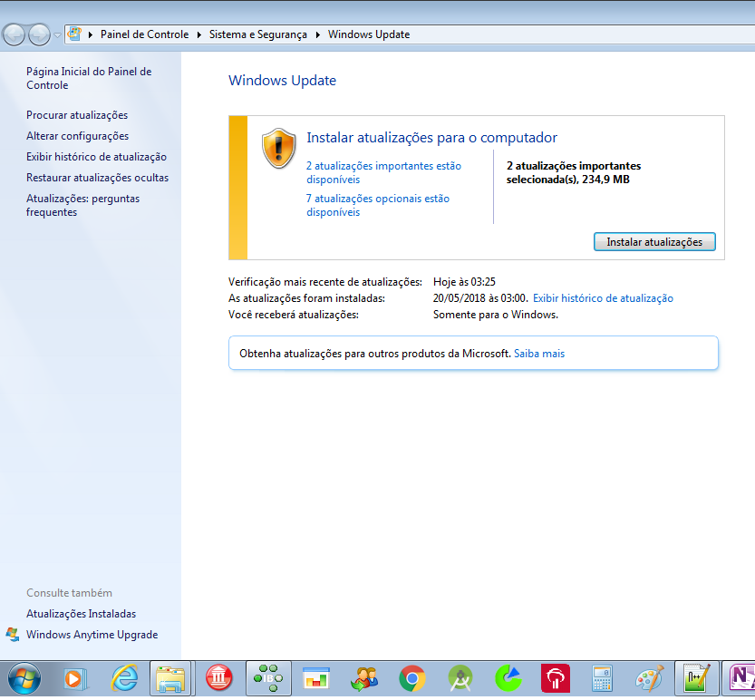Open Página Inicial do Painel de Controle

pyautogui.click(x=89, y=78)
